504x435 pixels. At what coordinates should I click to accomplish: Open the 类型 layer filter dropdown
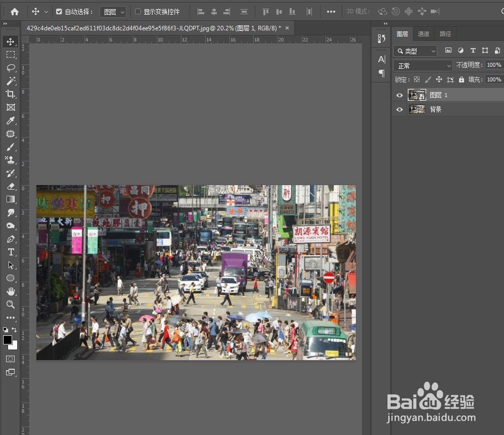point(416,51)
